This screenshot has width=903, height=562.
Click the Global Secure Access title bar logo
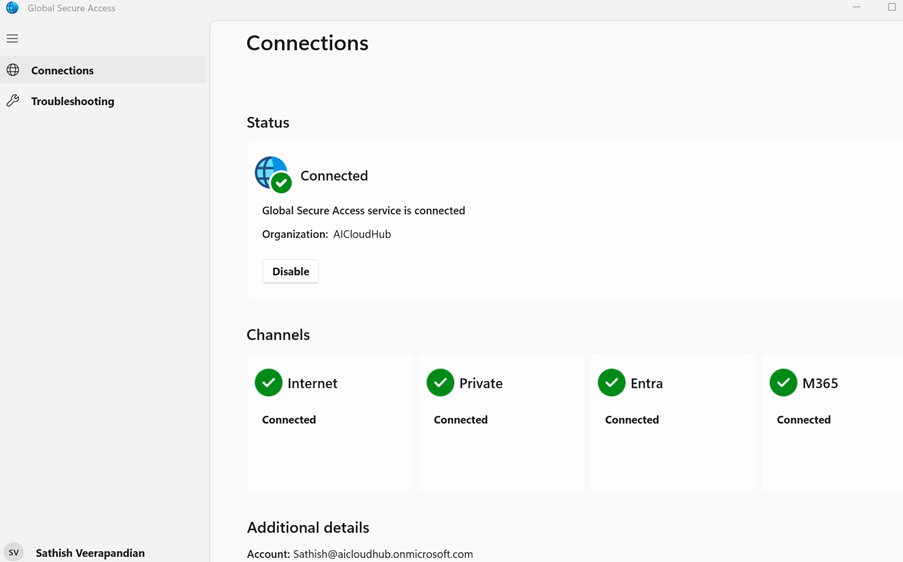[x=12, y=8]
